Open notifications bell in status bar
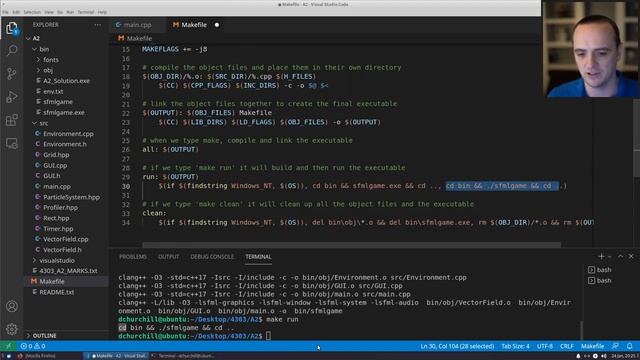 pyautogui.click(x=629, y=346)
